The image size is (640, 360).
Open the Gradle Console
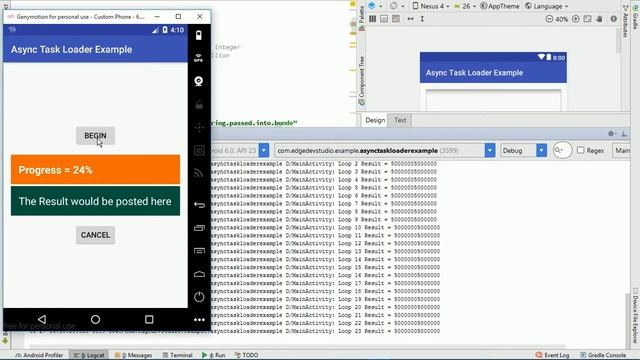[603, 355]
